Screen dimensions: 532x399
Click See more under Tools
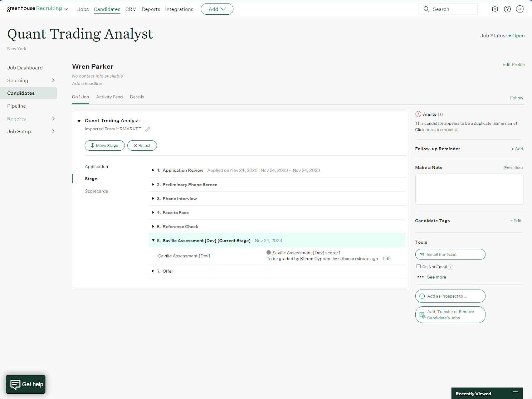tap(436, 277)
